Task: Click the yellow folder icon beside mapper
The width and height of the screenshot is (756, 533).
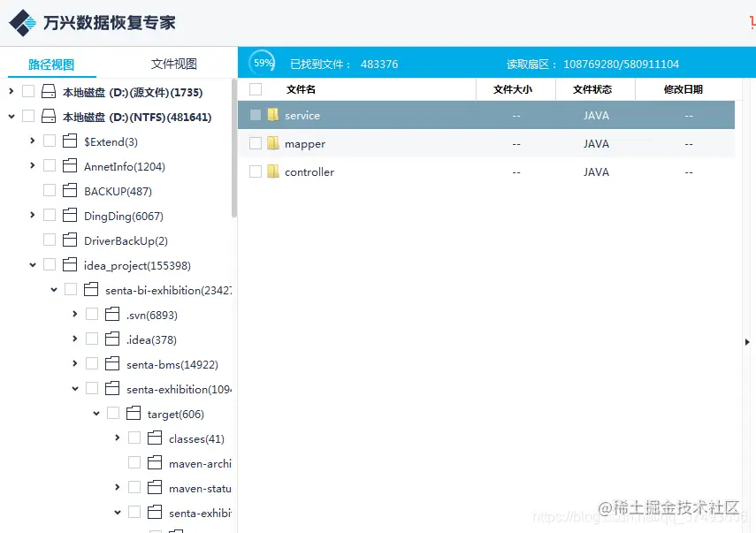Action: point(275,142)
